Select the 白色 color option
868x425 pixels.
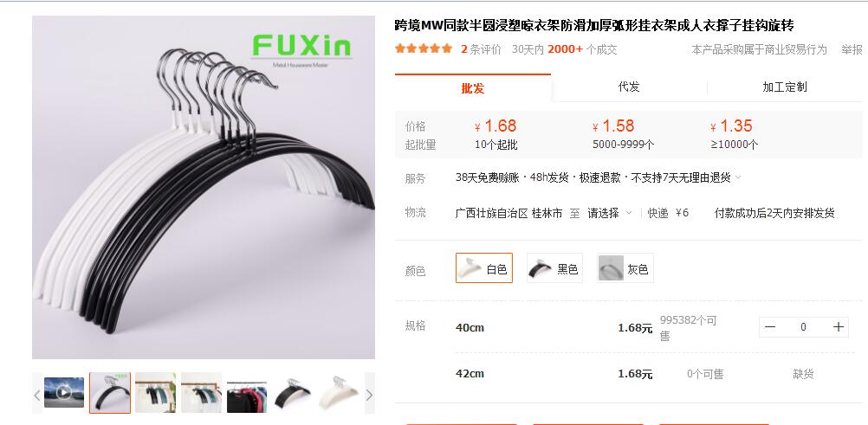(484, 268)
